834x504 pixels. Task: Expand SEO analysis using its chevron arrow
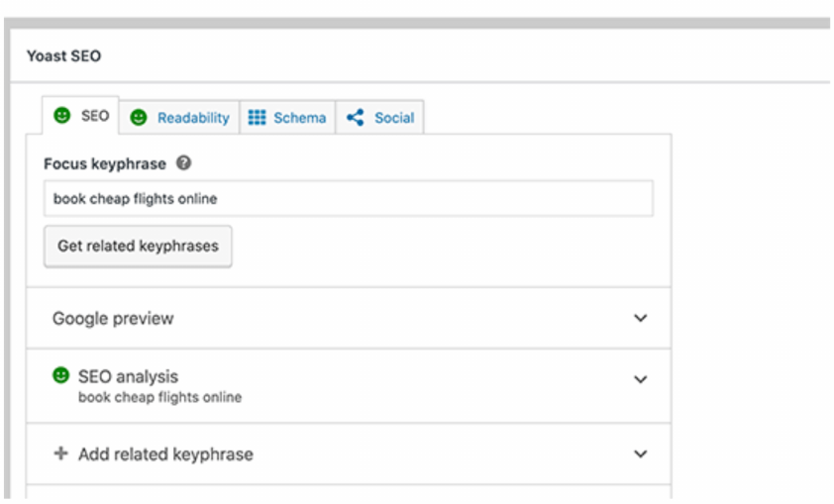pyautogui.click(x=641, y=379)
